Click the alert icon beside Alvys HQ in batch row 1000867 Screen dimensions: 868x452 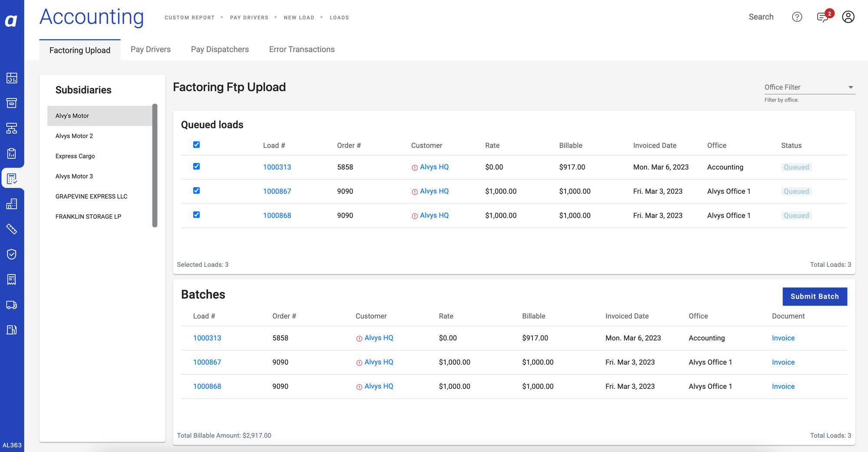(359, 363)
